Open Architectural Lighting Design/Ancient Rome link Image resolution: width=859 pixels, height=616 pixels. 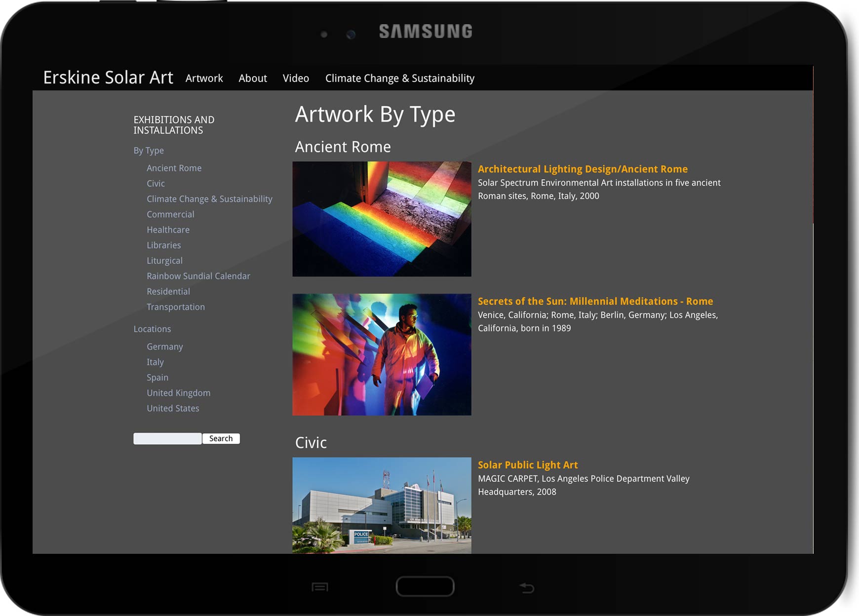click(x=583, y=169)
